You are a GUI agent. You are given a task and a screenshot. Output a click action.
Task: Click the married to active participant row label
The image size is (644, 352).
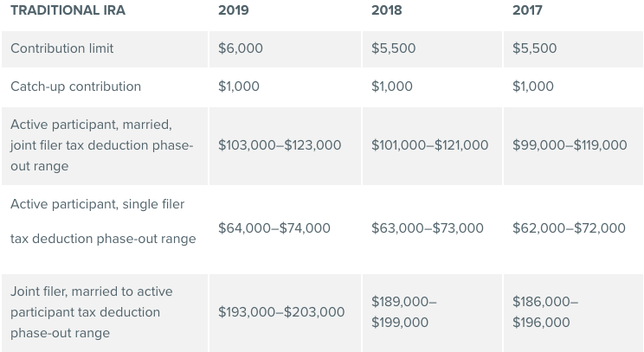(x=92, y=311)
